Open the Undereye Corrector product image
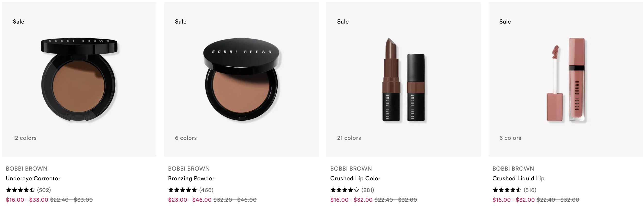 (x=79, y=80)
